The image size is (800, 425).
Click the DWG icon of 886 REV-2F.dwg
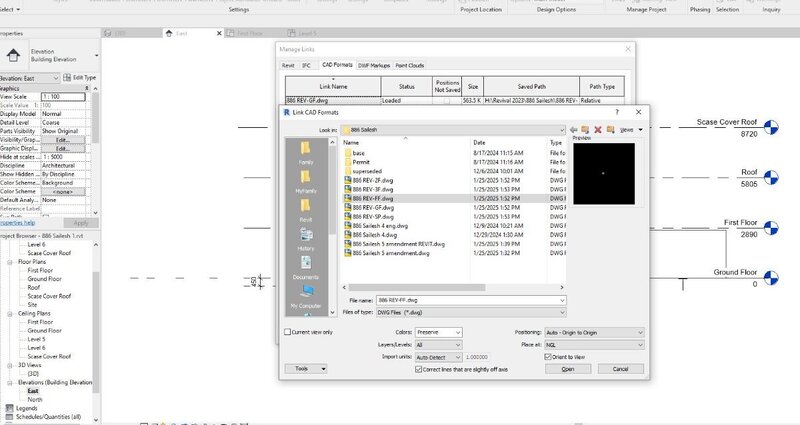347,180
